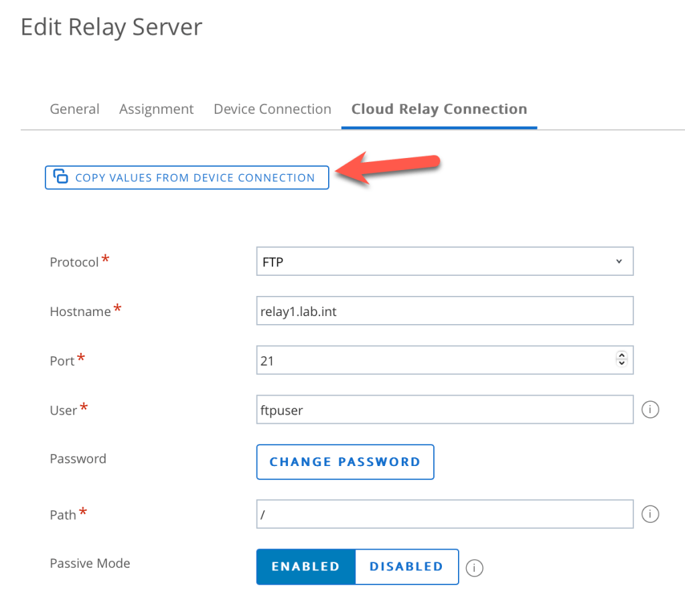The height and width of the screenshot is (616, 685).
Task: Open the Passive Mode info icon
Action: 474,568
